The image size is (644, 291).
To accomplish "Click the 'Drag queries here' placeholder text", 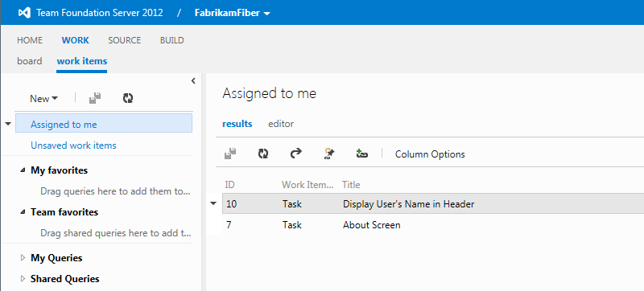I will [115, 191].
